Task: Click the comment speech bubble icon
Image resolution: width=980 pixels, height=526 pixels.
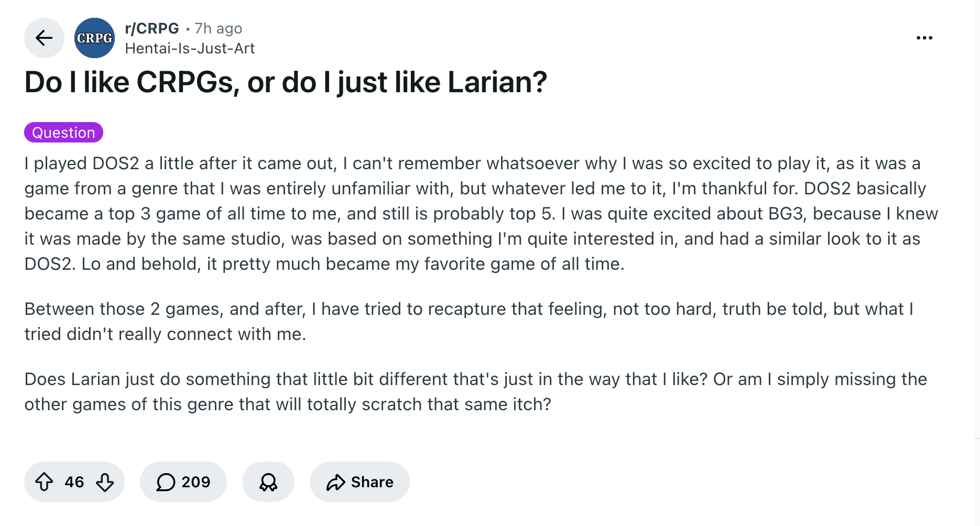Action: point(166,481)
